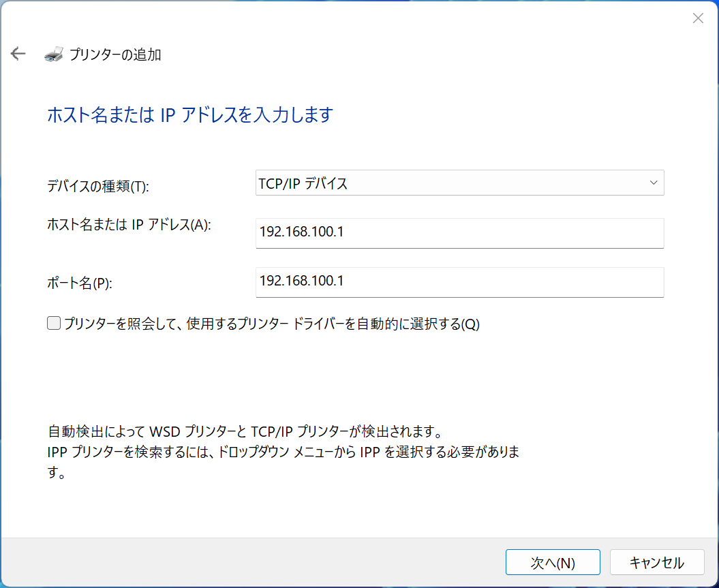Click the back navigation arrow

(x=17, y=53)
